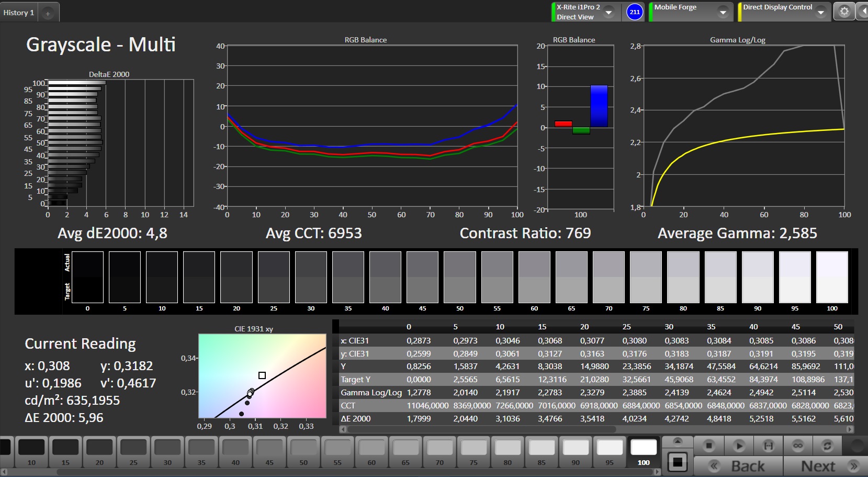Click the 'Avg CCT: 6953' readout
This screenshot has width=868, height=477.
[x=313, y=233]
